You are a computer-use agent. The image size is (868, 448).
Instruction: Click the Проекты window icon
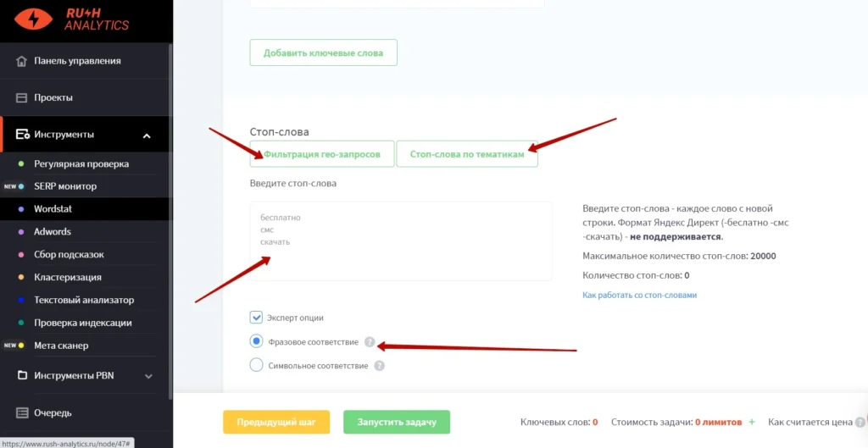[x=21, y=98]
